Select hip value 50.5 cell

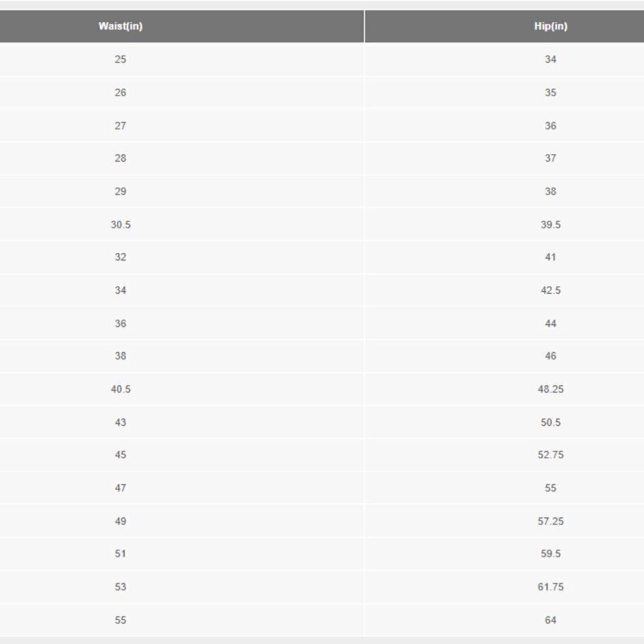tap(550, 422)
